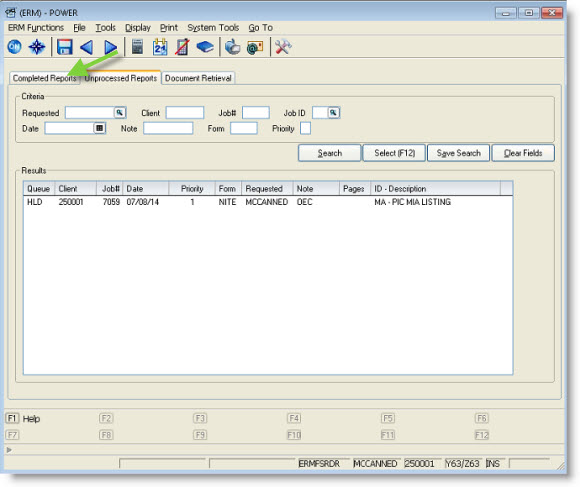Screen dimensions: 580x487
Task: Open the Print menu
Action: [x=169, y=28]
